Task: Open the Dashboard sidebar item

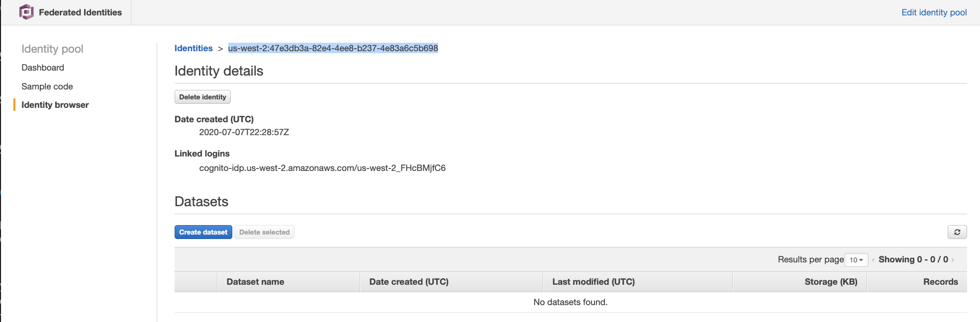Action: (x=43, y=68)
